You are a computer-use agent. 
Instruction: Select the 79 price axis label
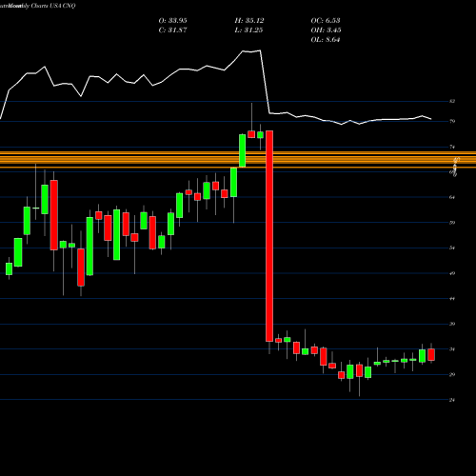pos(452,121)
